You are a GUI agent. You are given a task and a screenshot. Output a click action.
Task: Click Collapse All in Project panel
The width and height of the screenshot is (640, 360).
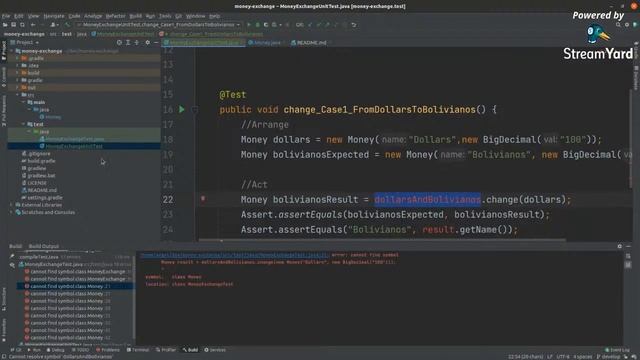tap(137, 42)
